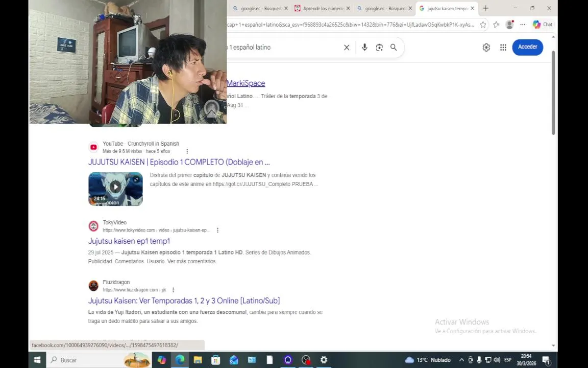Click the scrollbar down arrow

pos(553,346)
